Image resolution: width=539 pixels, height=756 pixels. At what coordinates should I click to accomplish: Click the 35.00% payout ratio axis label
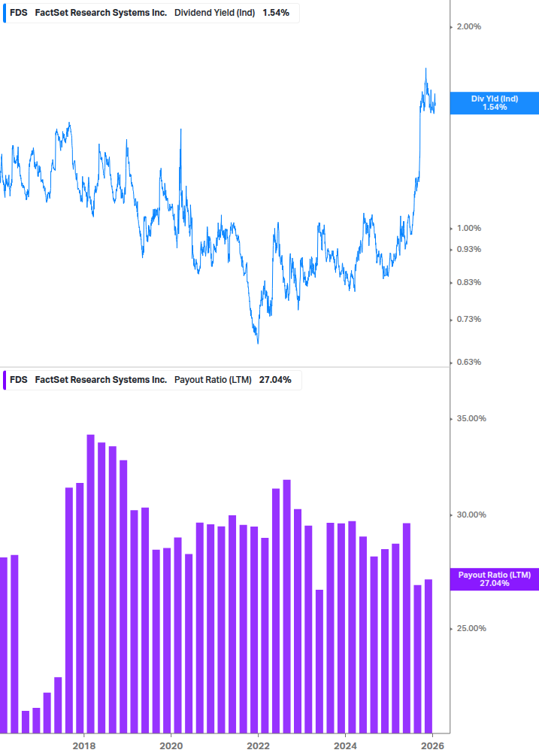471,419
